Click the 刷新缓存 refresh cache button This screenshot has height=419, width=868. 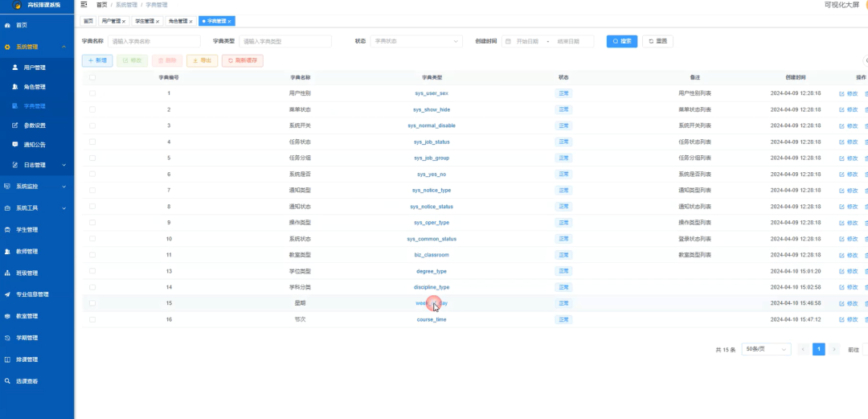pos(243,60)
